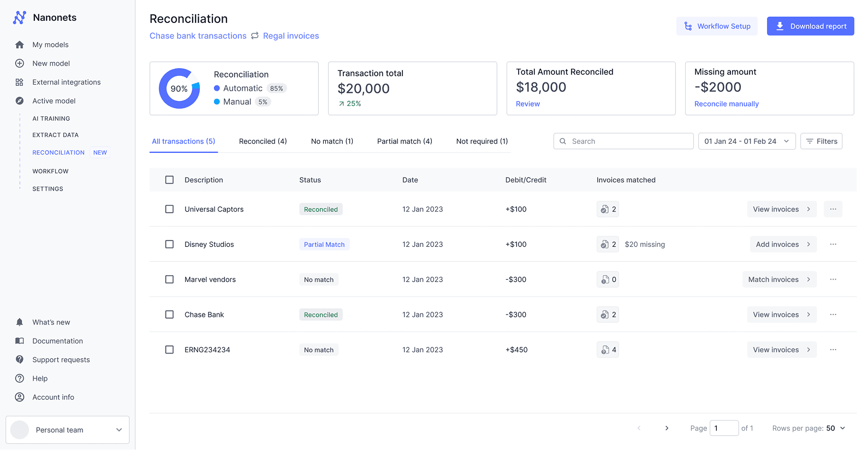The height and width of the screenshot is (450, 868).
Task: Click the Nanonets logo icon
Action: click(20, 17)
